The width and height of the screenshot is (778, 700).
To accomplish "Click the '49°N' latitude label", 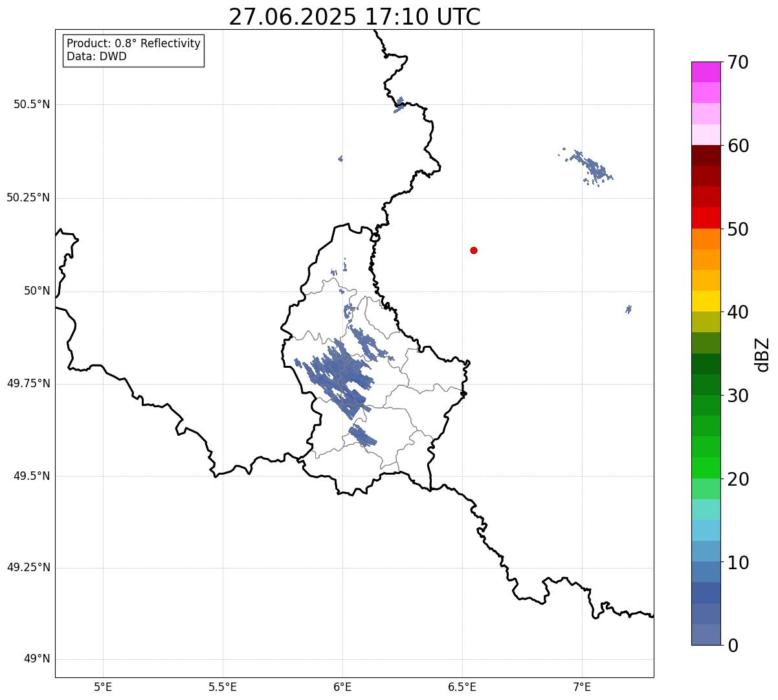I will click(x=37, y=659).
